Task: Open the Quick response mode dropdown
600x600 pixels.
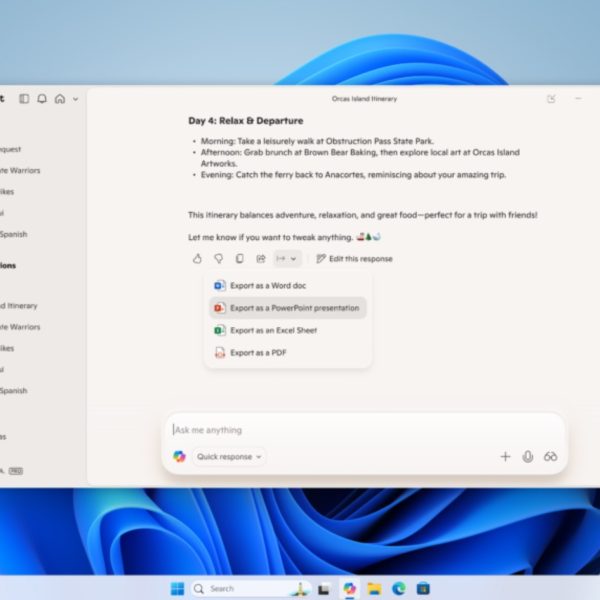Action: 229,457
